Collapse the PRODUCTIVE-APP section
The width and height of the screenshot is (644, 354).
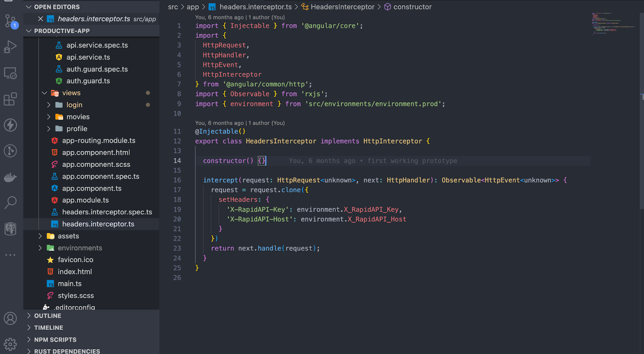tap(29, 31)
